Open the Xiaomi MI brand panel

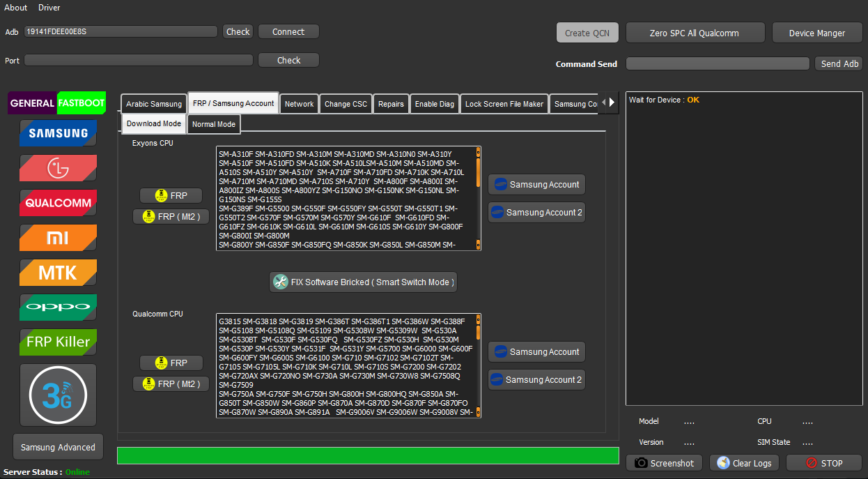tap(59, 238)
